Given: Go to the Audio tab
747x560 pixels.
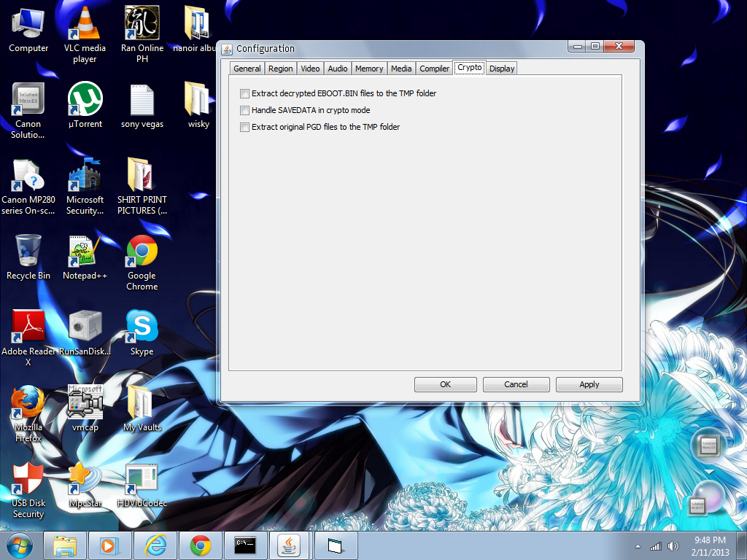Looking at the screenshot, I should [337, 69].
